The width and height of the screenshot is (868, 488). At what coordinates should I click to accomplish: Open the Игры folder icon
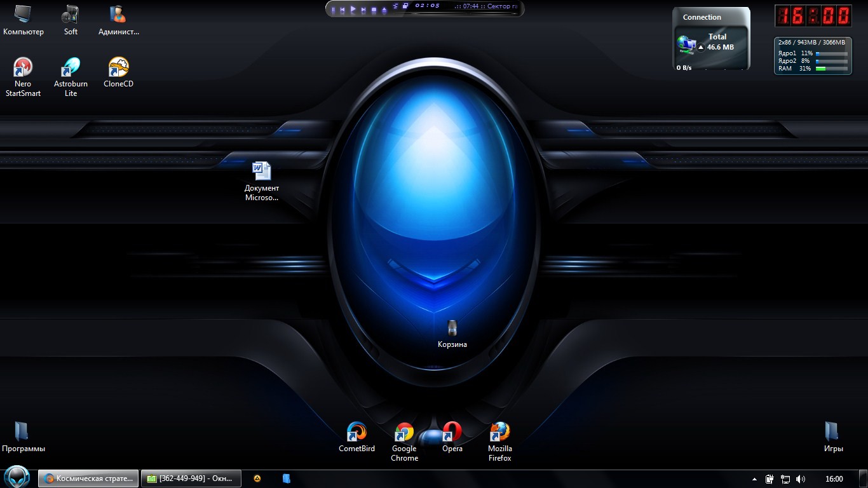(x=833, y=437)
